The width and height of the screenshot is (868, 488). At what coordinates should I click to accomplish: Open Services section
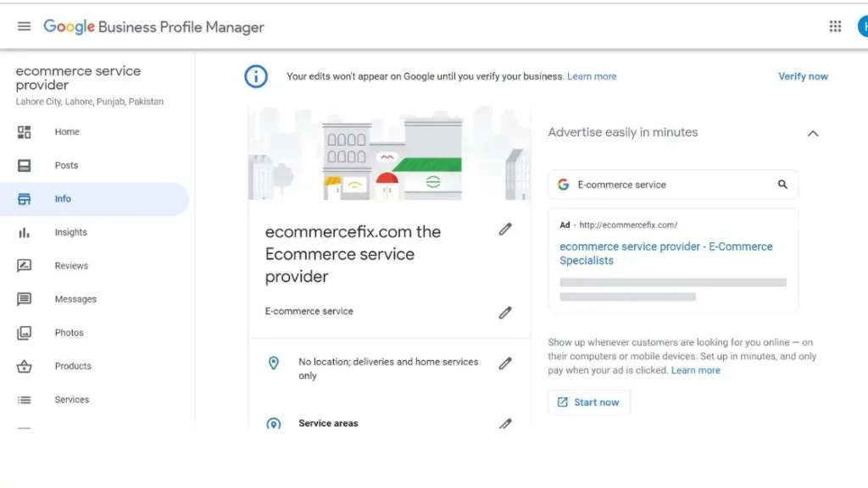94,400
